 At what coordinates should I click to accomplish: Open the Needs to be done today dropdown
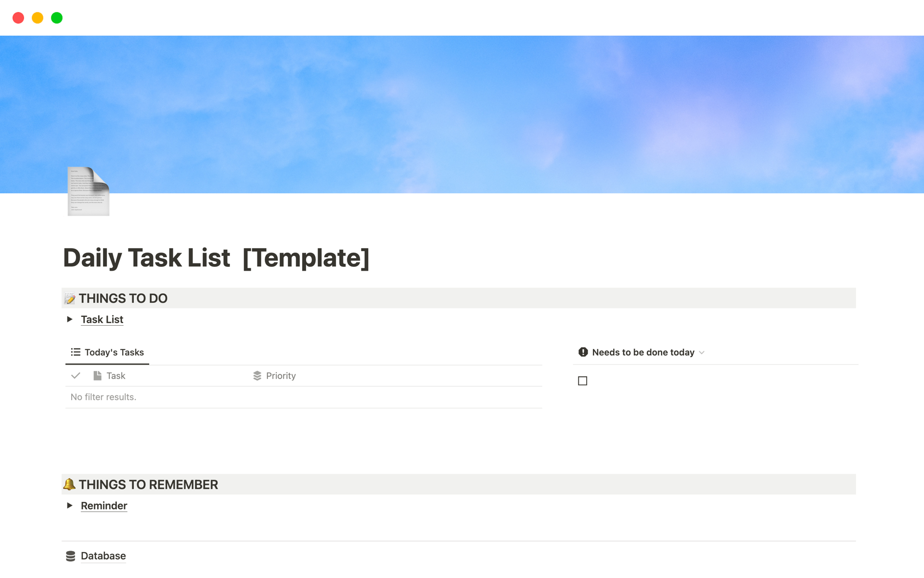tap(703, 352)
